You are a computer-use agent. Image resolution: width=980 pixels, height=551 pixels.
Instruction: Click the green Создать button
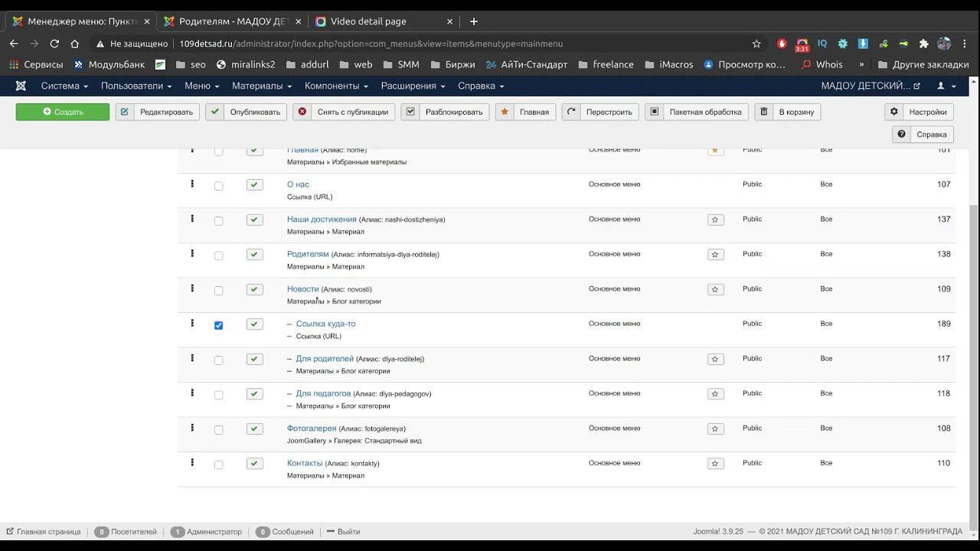click(63, 112)
